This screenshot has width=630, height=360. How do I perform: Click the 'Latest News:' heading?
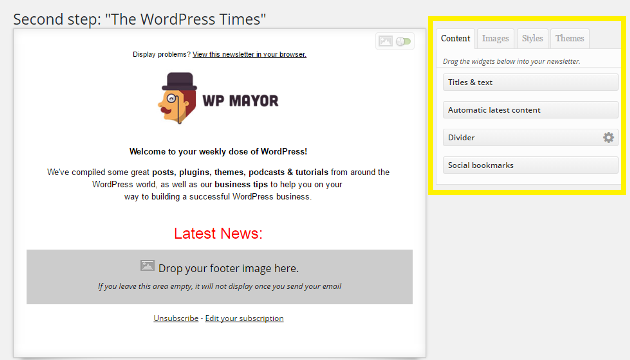218,233
